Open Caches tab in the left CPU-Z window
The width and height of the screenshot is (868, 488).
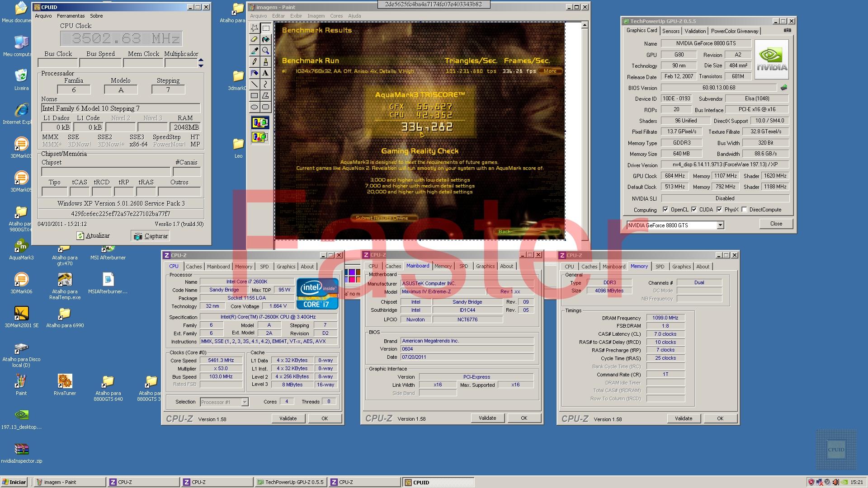tap(193, 267)
